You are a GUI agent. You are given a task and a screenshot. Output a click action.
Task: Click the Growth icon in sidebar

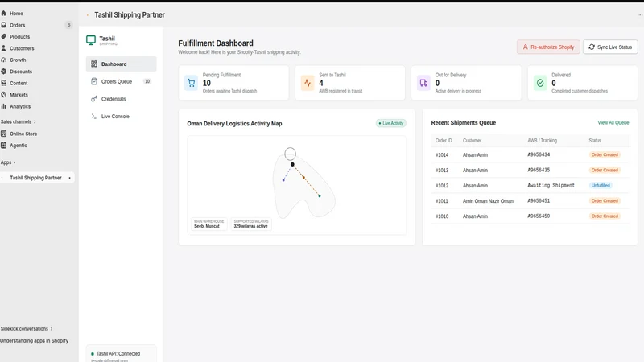click(4, 60)
